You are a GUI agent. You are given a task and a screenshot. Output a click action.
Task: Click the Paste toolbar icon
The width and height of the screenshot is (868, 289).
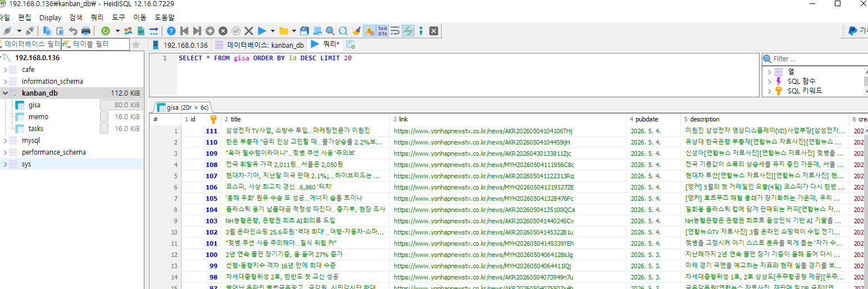tap(60, 31)
